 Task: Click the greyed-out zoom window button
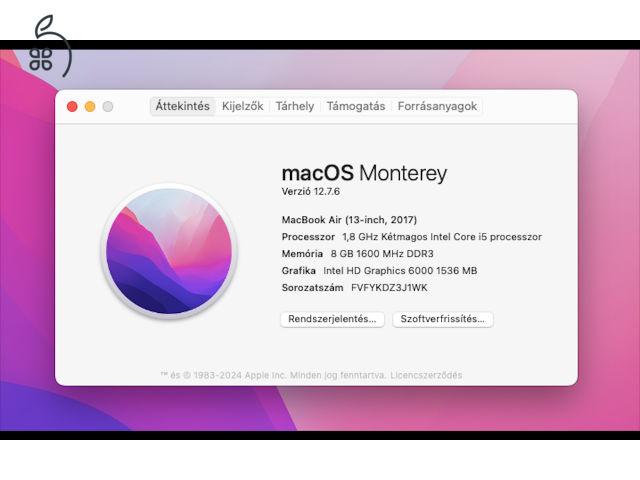pyautogui.click(x=108, y=107)
